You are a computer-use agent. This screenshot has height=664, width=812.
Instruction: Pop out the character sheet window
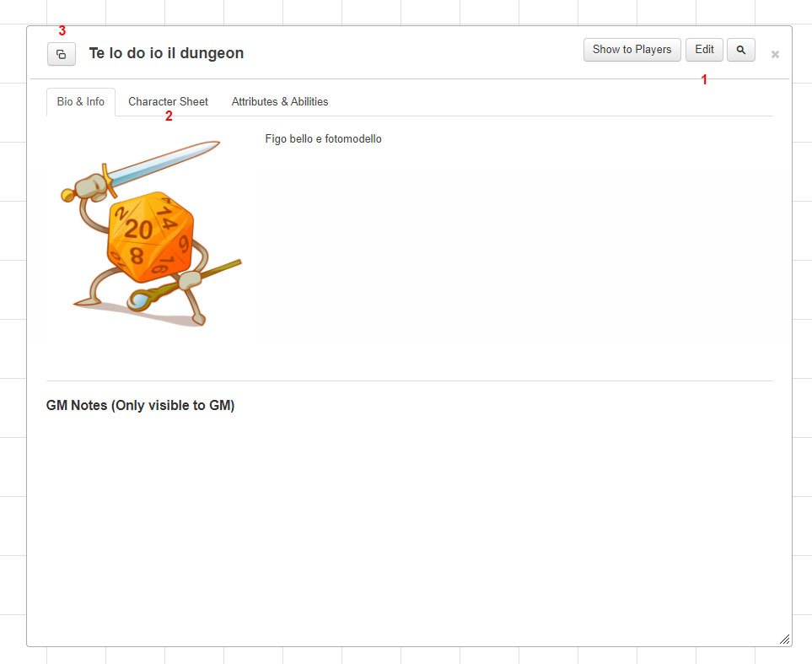(x=61, y=54)
